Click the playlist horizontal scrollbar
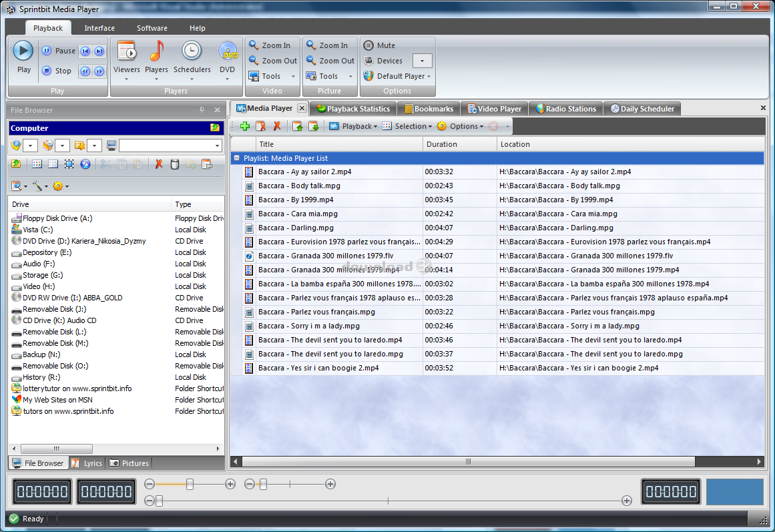This screenshot has width=775, height=532. pyautogui.click(x=468, y=462)
